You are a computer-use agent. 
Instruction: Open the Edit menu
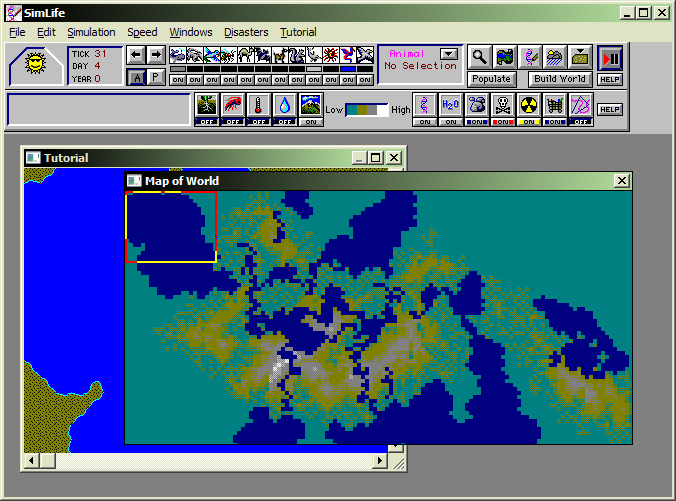46,32
